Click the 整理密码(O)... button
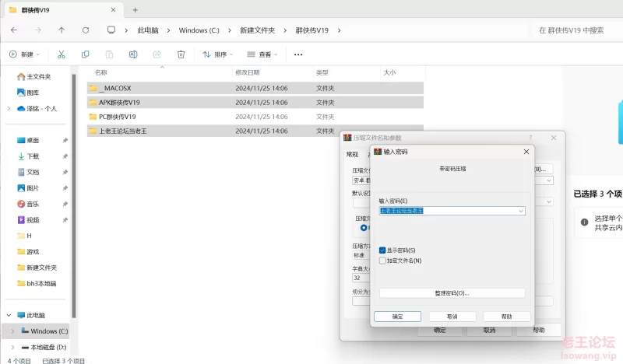 [452, 293]
